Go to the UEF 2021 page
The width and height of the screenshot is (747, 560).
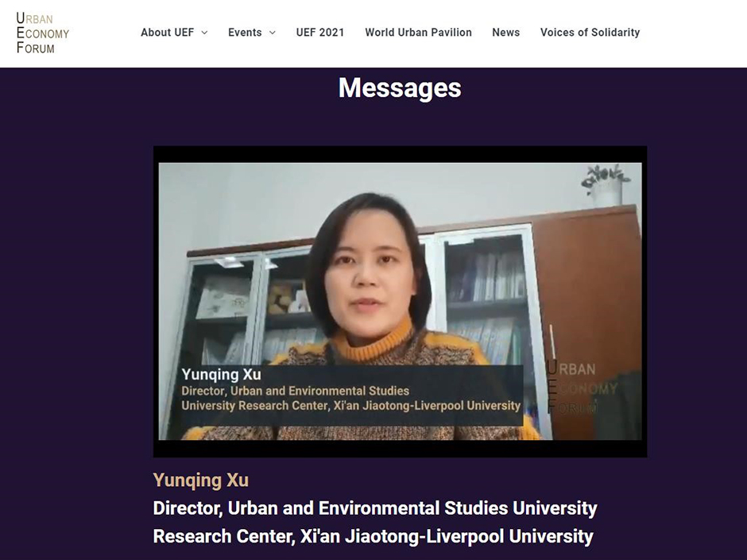coord(320,33)
